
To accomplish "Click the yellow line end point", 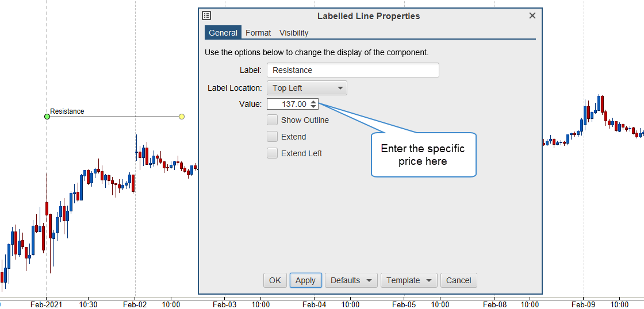I will point(182,117).
